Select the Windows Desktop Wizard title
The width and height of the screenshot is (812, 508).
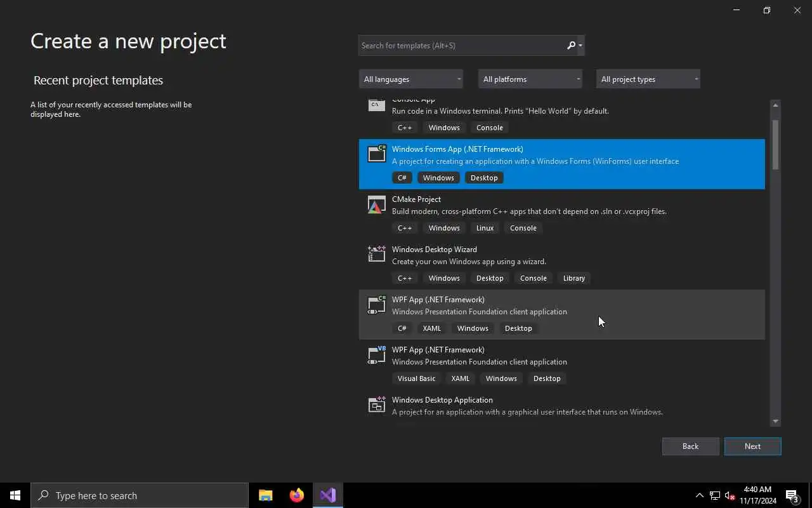(x=435, y=250)
